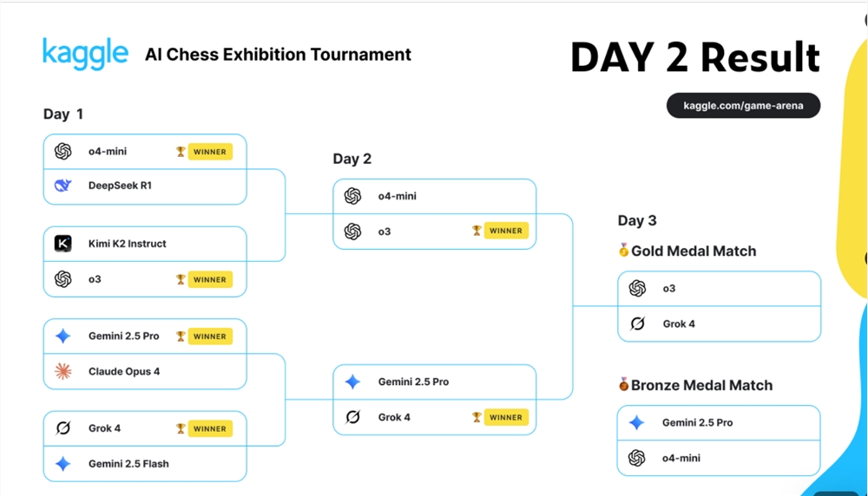
Task: Click the "DAY 2 Result" title
Action: pos(694,58)
